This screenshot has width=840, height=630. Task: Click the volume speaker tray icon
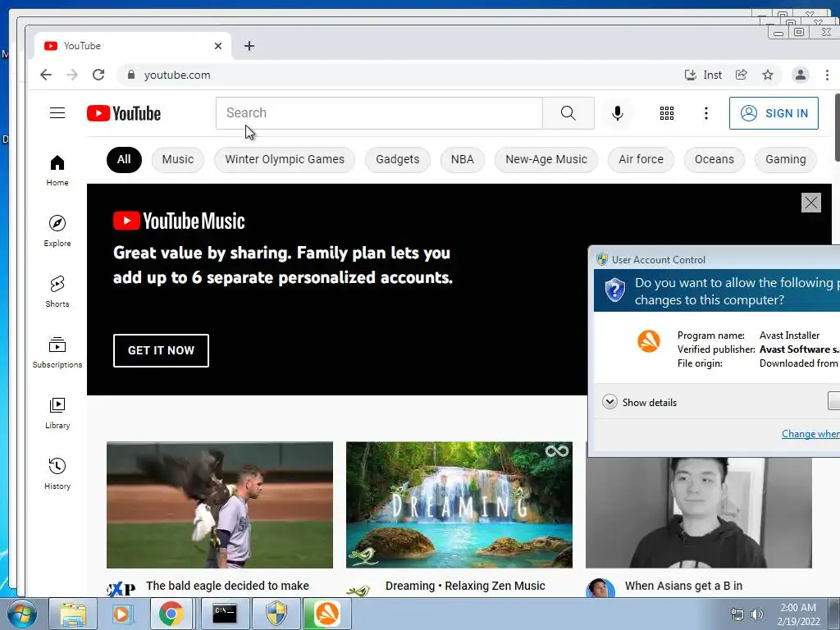[757, 614]
